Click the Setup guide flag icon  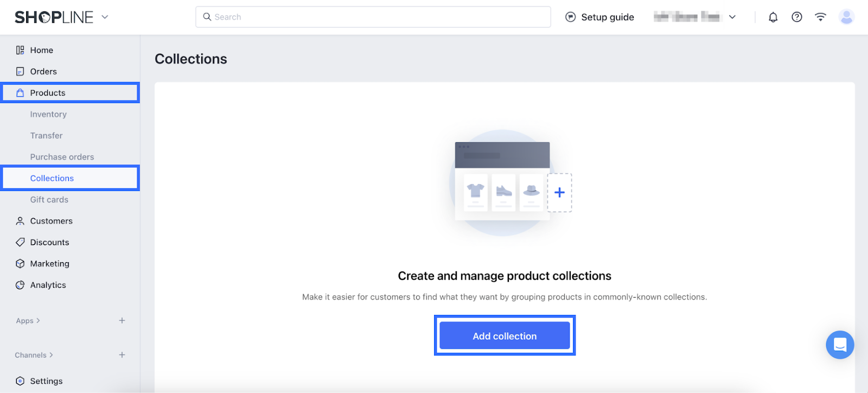570,17
